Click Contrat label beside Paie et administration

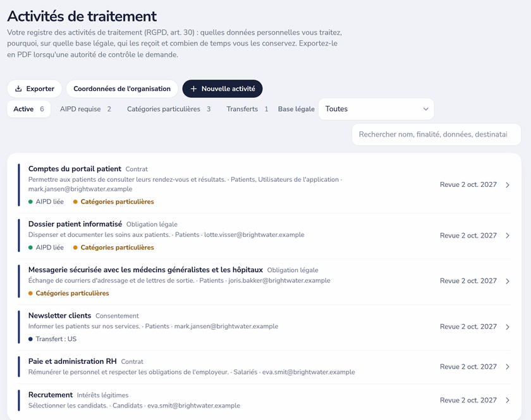[132, 361]
